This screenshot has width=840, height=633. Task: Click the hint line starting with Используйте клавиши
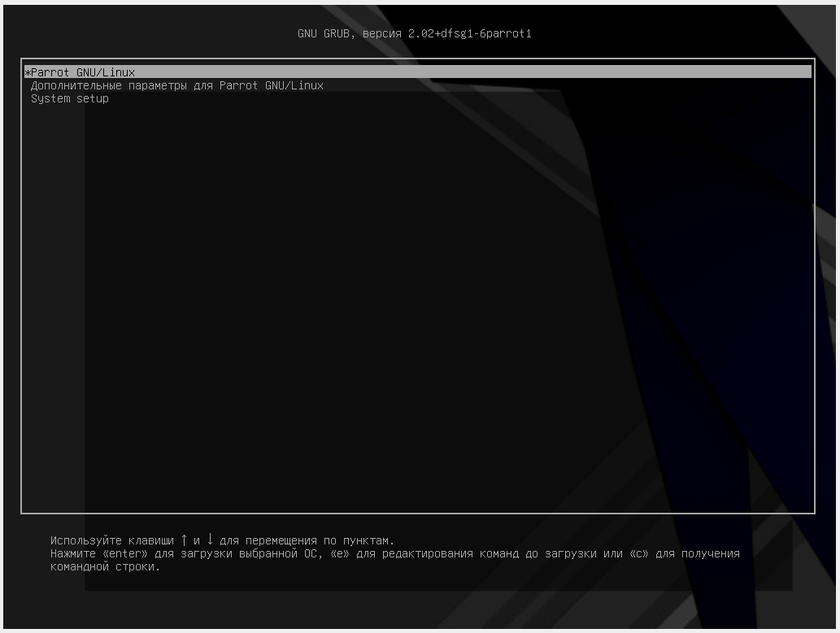tap(222, 540)
